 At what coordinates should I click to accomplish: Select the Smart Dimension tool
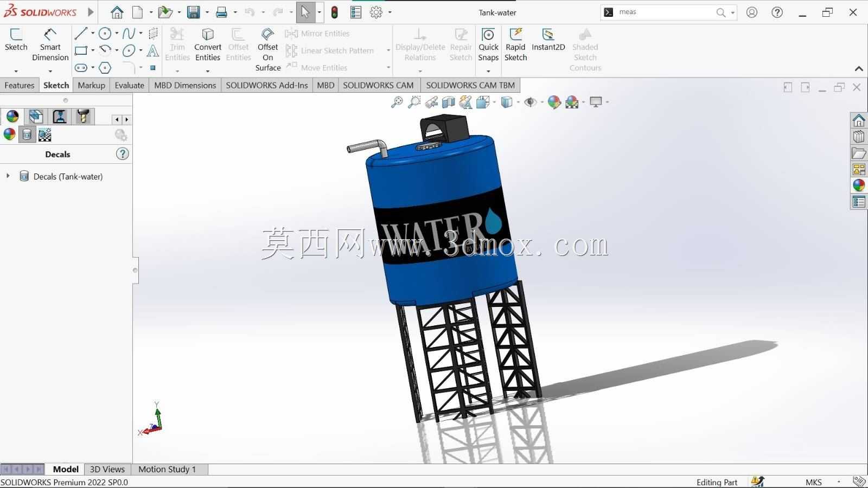pyautogui.click(x=50, y=44)
